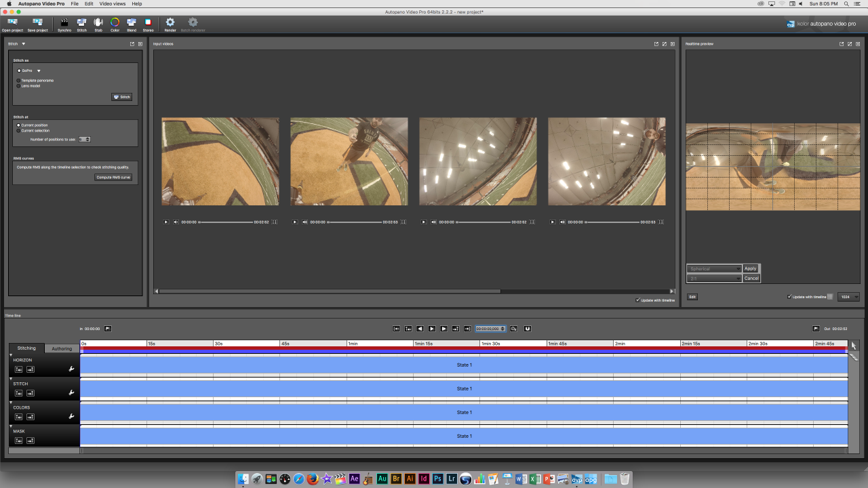This screenshot has width=868, height=488.
Task: Play the timeline with center play button
Action: (x=432, y=329)
